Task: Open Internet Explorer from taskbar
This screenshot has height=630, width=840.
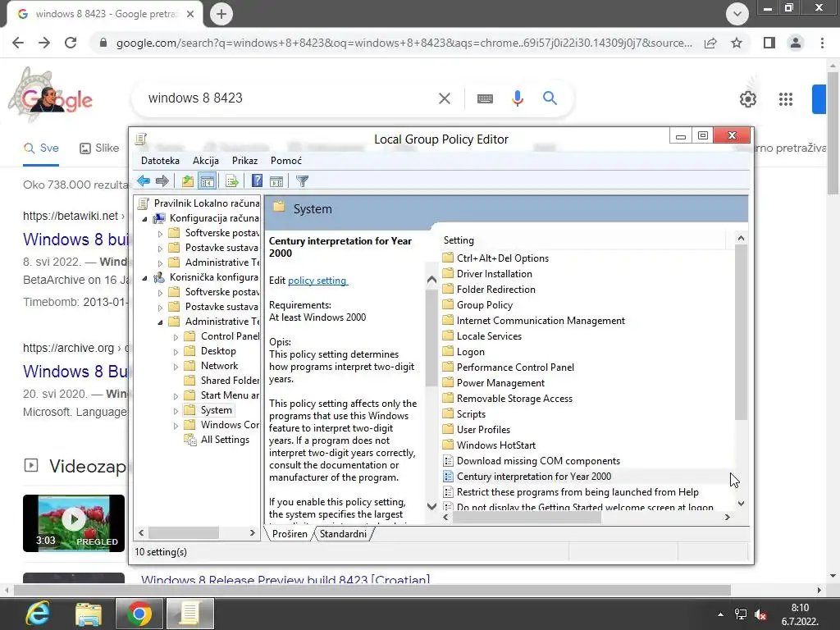Action: pos(38,614)
